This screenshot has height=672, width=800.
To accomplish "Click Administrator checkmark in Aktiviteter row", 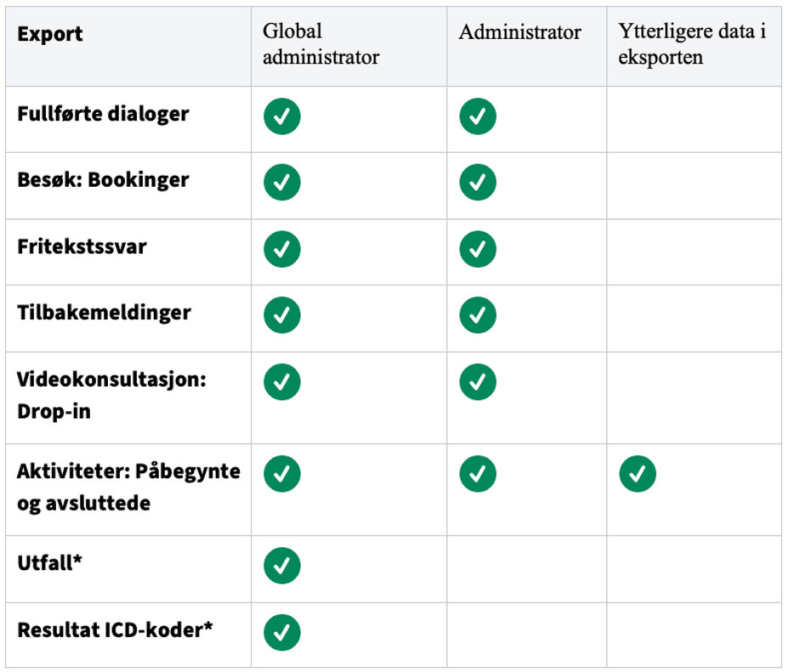I will click(478, 474).
